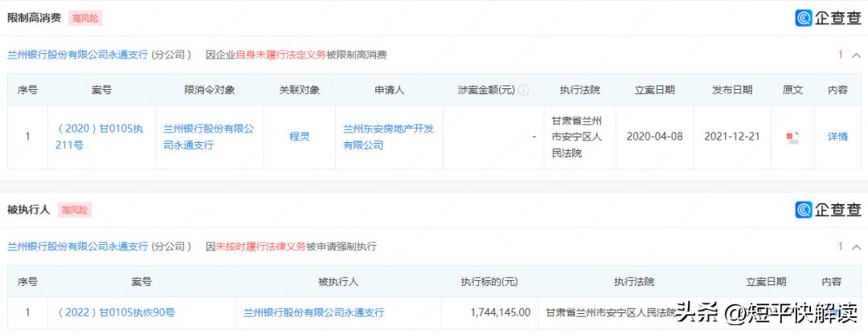Click red text 未按时履行法律义务
The height and width of the screenshot is (334, 868).
click(x=260, y=246)
